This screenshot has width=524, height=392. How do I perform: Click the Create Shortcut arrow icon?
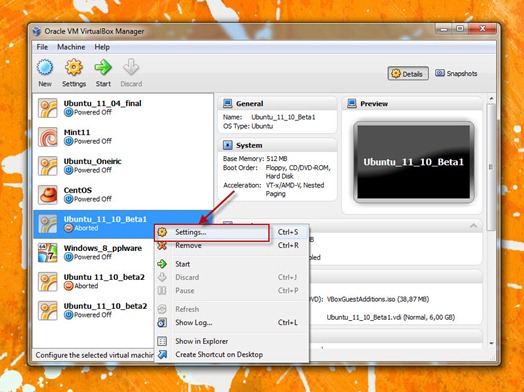pos(162,354)
